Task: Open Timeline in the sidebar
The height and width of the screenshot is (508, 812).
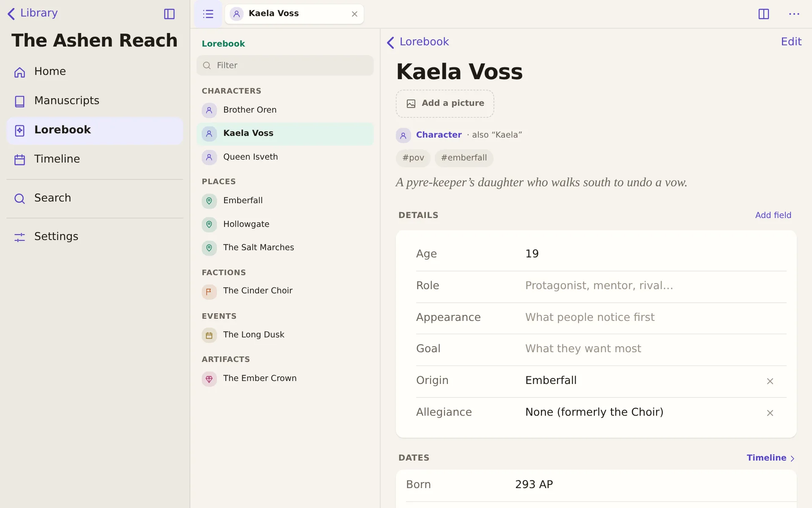Action: [x=95, y=159]
